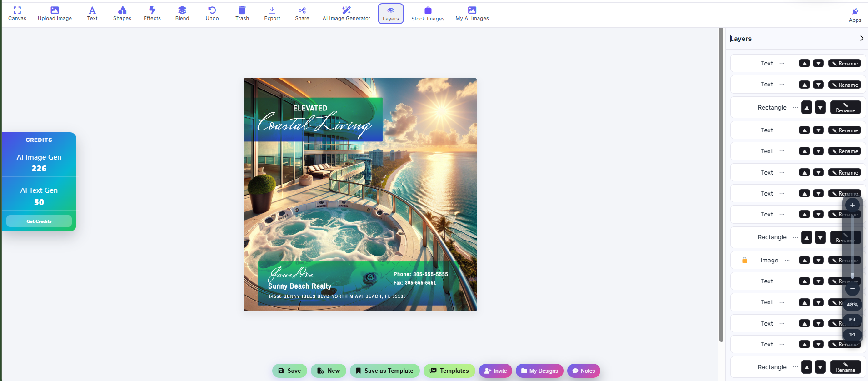Select the Shapes tool
This screenshot has height=381, width=868.
coord(122,14)
